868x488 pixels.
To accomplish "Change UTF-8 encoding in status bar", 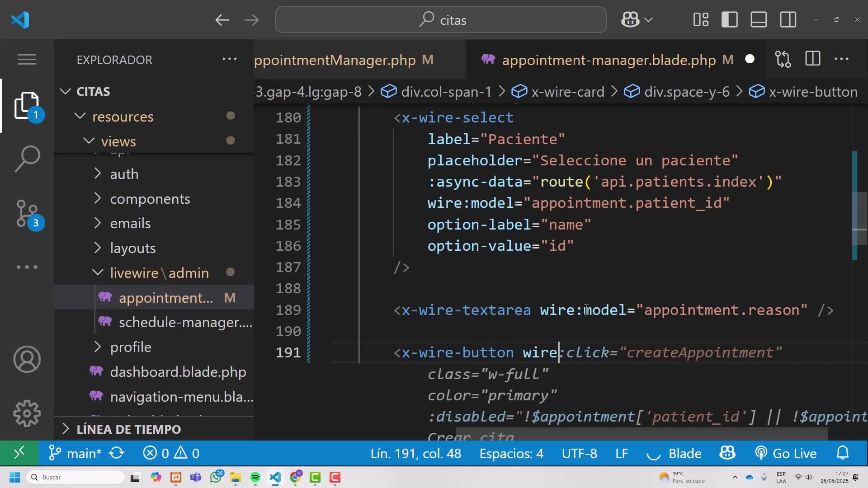I will (579, 453).
